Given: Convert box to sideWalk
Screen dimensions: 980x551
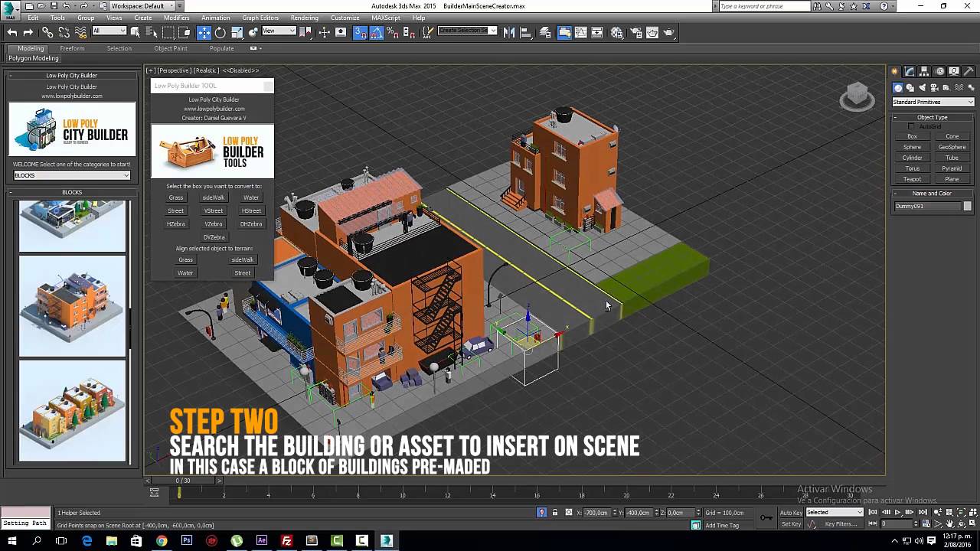Looking at the screenshot, I should 214,197.
